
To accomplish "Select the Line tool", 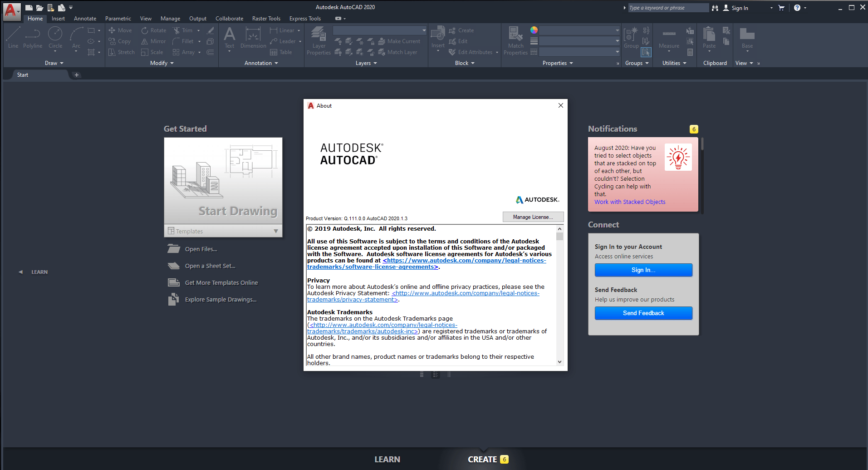I will [x=13, y=38].
